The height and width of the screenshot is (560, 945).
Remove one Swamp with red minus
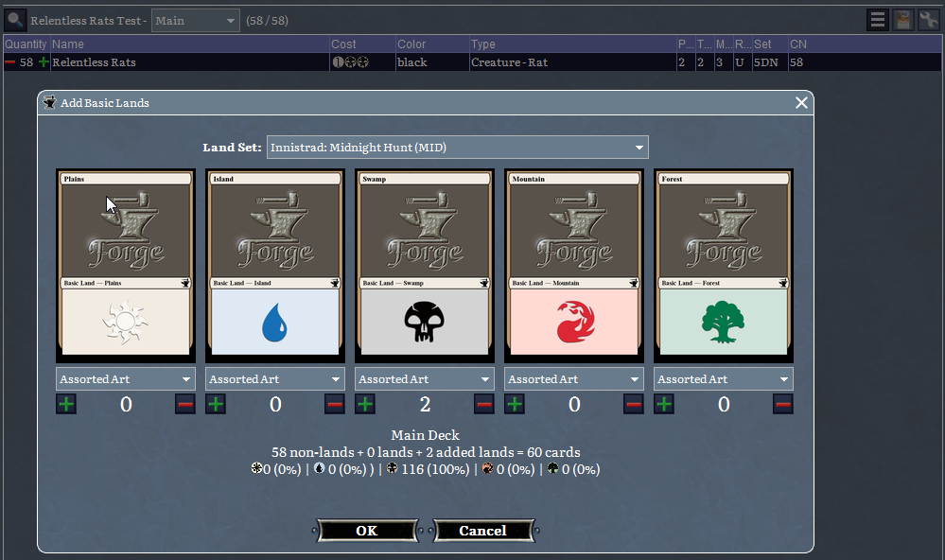(x=484, y=405)
